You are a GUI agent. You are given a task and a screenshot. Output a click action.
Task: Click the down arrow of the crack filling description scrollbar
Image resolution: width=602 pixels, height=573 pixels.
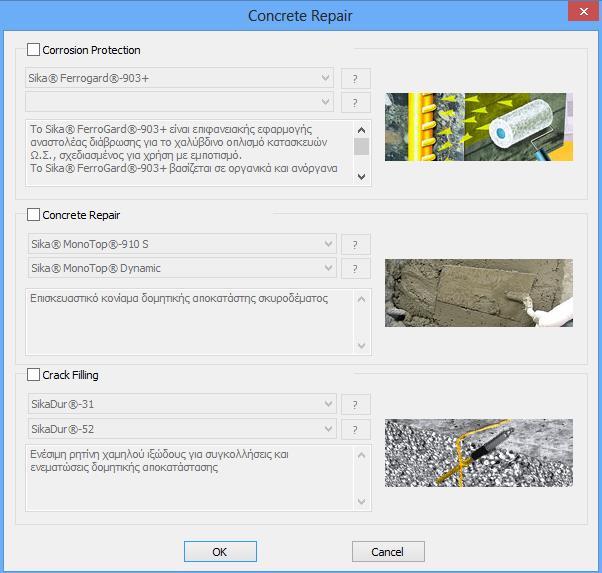click(x=361, y=502)
